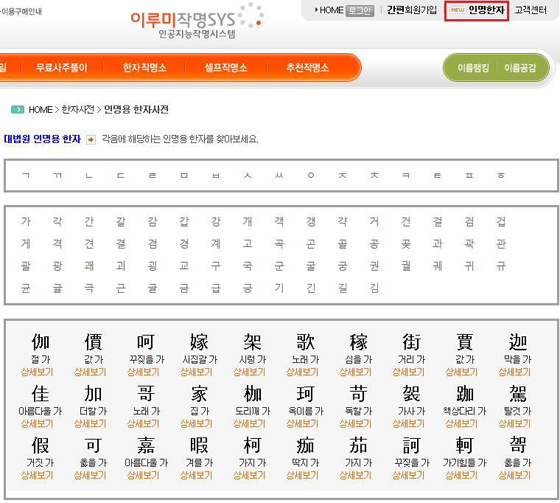Select the 강 syllable link
560x503 pixels.
click(x=216, y=221)
